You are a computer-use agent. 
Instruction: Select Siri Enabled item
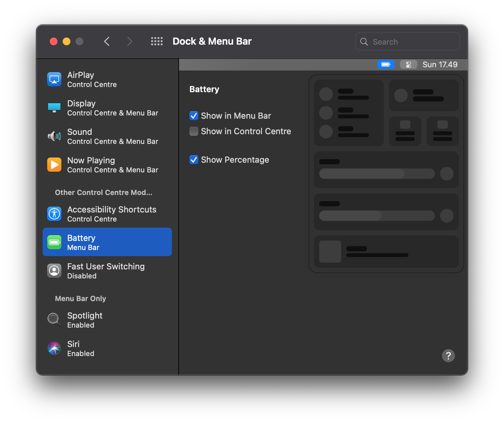pos(107,349)
